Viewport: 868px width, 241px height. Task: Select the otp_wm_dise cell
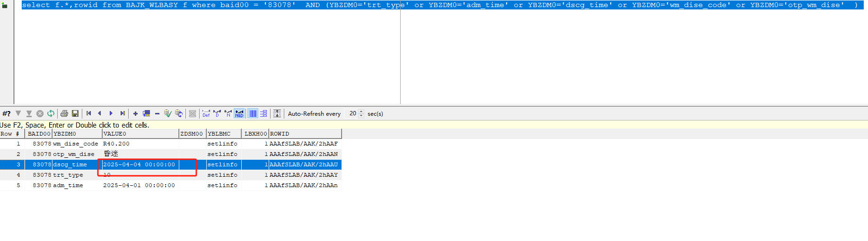pos(77,154)
